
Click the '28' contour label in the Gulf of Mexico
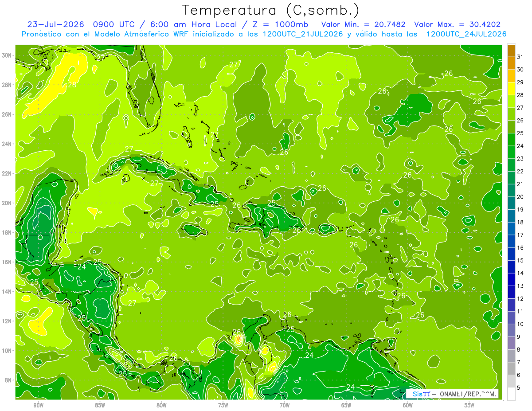point(72,85)
